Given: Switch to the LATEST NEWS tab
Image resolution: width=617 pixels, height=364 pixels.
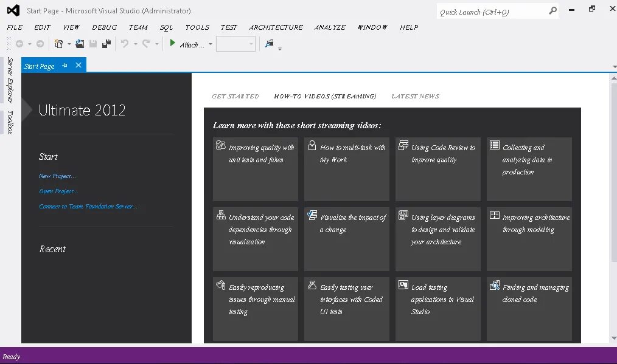Looking at the screenshot, I should (415, 96).
